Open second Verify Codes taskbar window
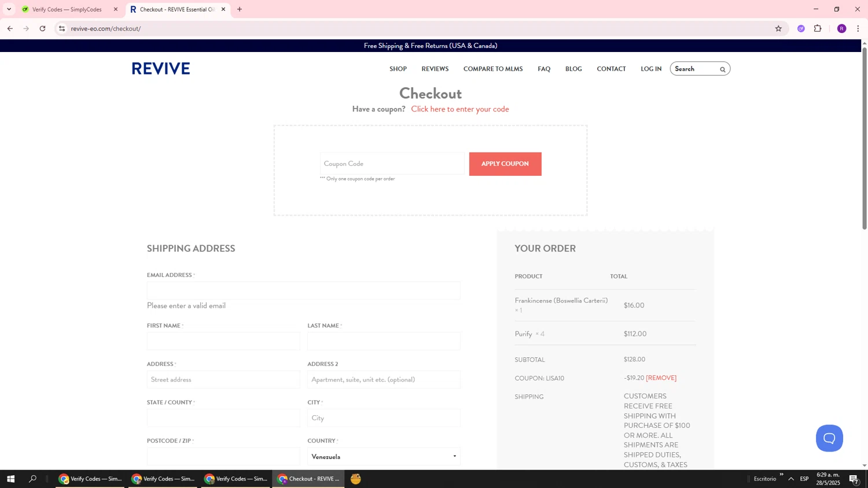 pyautogui.click(x=163, y=479)
